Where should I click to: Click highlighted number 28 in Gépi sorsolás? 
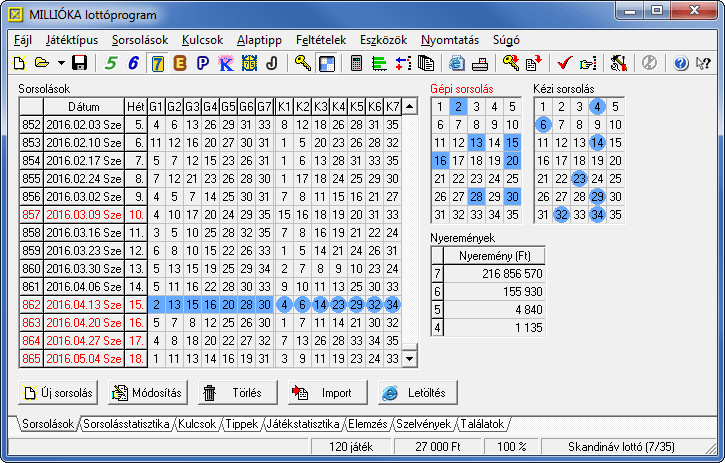[x=476, y=197]
